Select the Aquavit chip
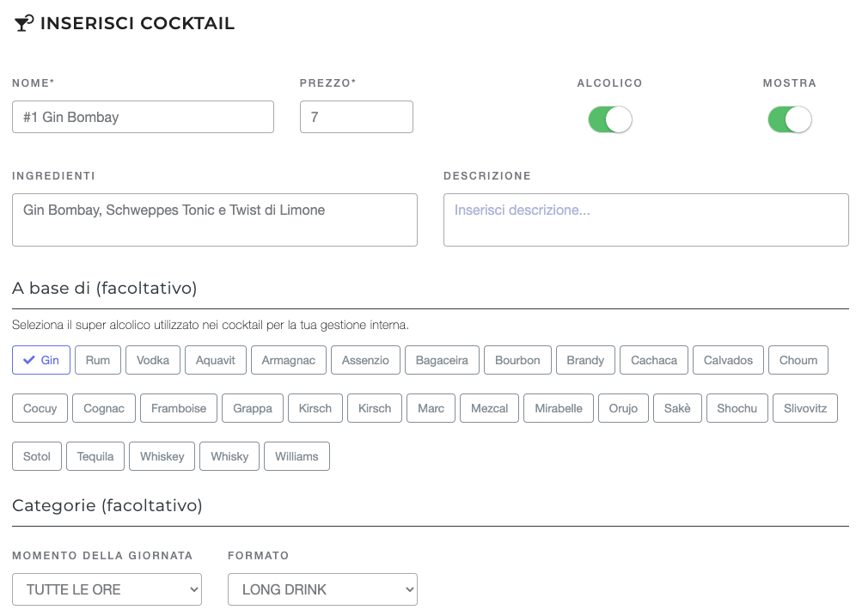This screenshot has height=616, width=862. coord(216,360)
